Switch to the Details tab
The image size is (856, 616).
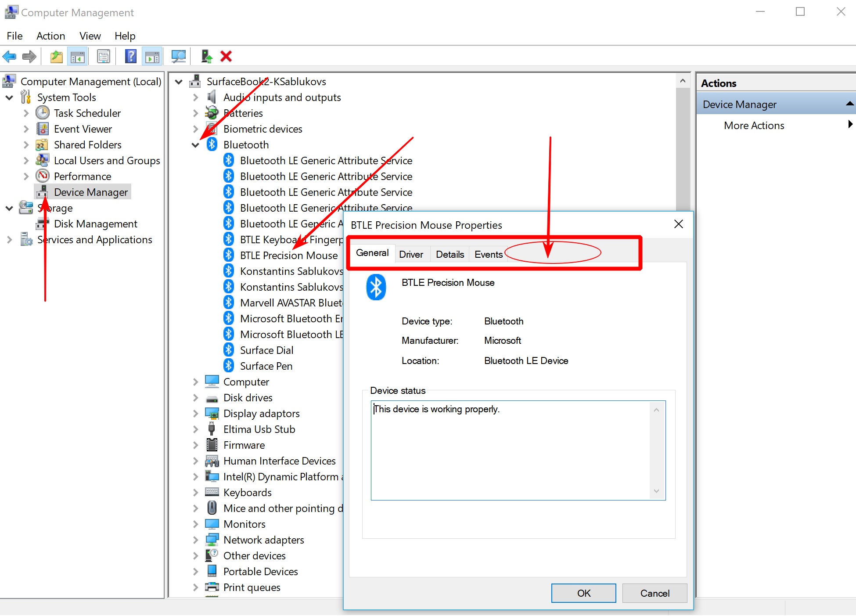(x=450, y=254)
